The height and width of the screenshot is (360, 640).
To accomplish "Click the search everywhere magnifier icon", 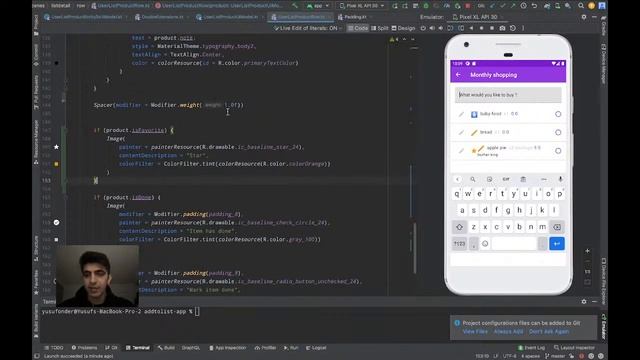I will 581,6.
